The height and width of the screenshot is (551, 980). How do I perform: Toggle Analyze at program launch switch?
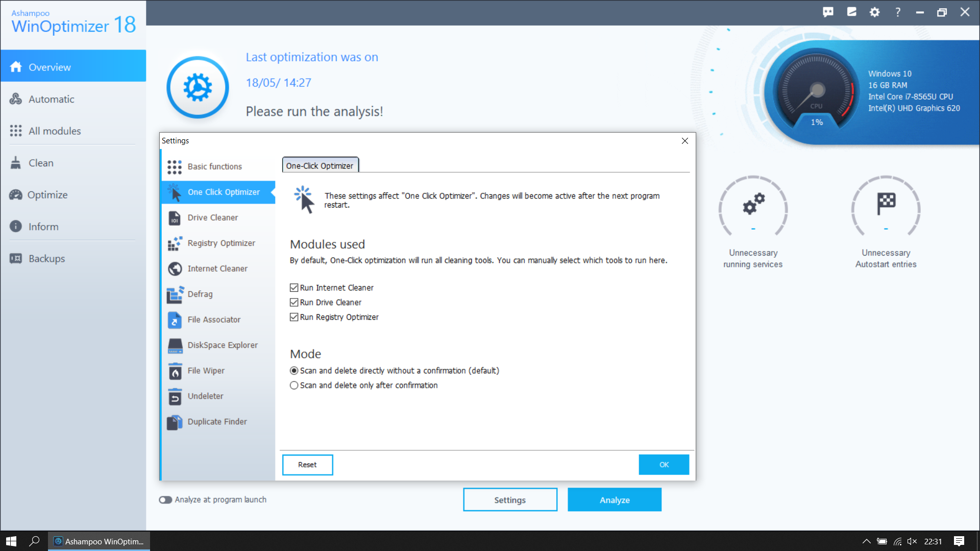tap(165, 500)
